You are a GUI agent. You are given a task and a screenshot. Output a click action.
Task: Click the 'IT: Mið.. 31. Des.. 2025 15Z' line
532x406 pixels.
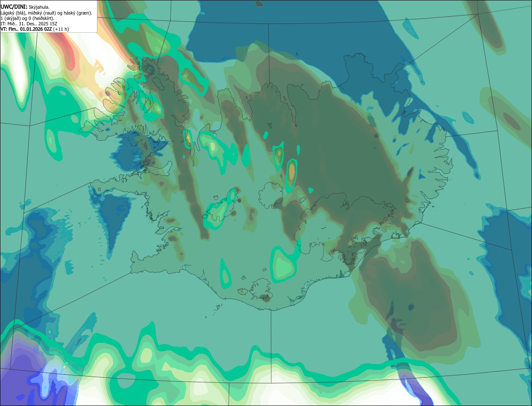29,24
